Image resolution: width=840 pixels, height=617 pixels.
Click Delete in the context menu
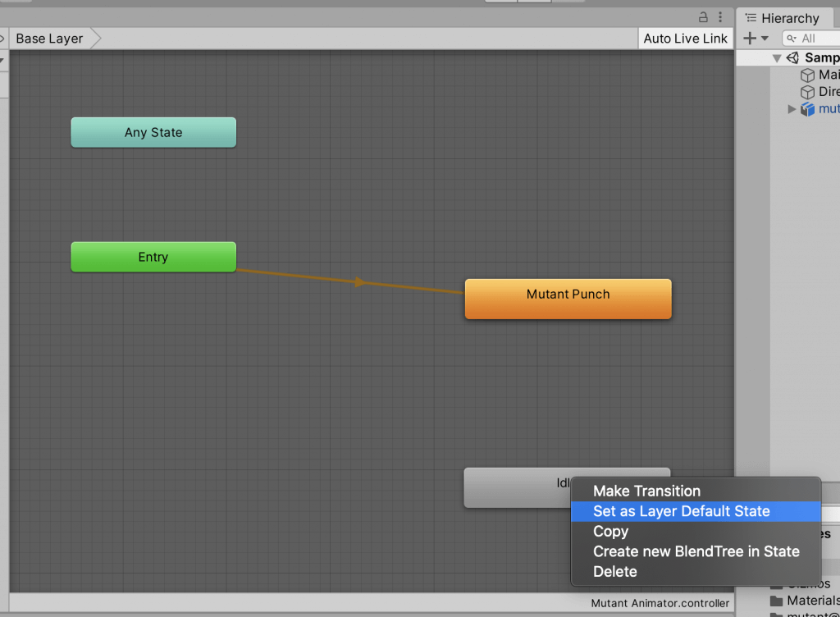coord(614,571)
